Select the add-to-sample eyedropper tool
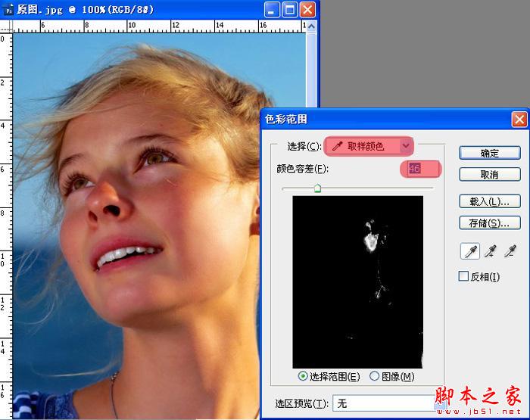Image resolution: width=530 pixels, height=420 pixels. point(491,252)
